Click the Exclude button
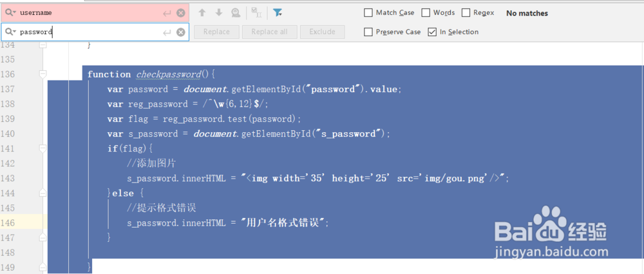 pyautogui.click(x=323, y=32)
